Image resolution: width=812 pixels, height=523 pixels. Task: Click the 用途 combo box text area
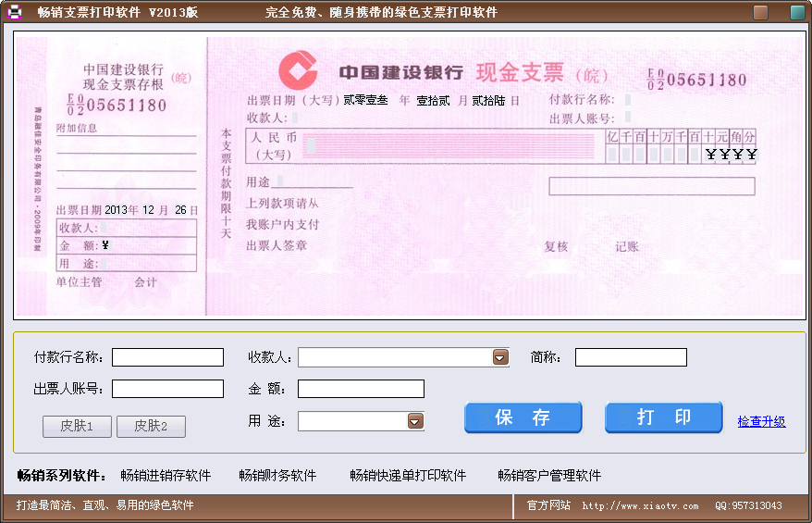coord(352,421)
